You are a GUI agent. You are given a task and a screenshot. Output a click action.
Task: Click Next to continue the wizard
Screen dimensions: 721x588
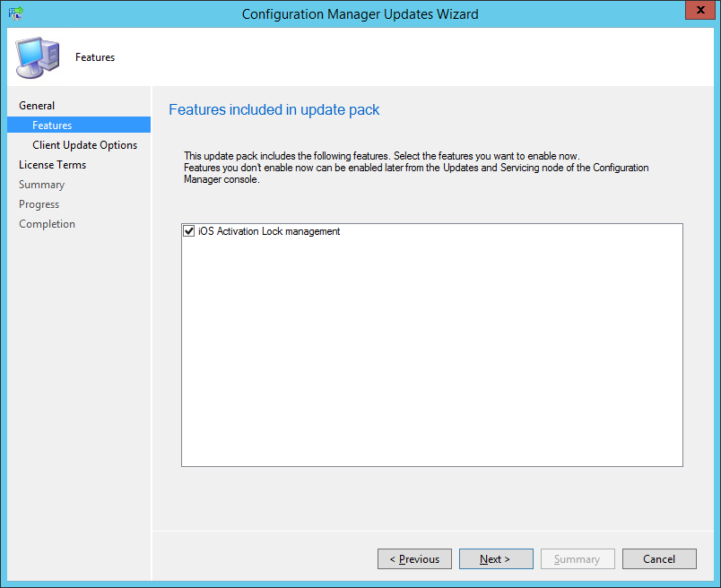point(496,559)
